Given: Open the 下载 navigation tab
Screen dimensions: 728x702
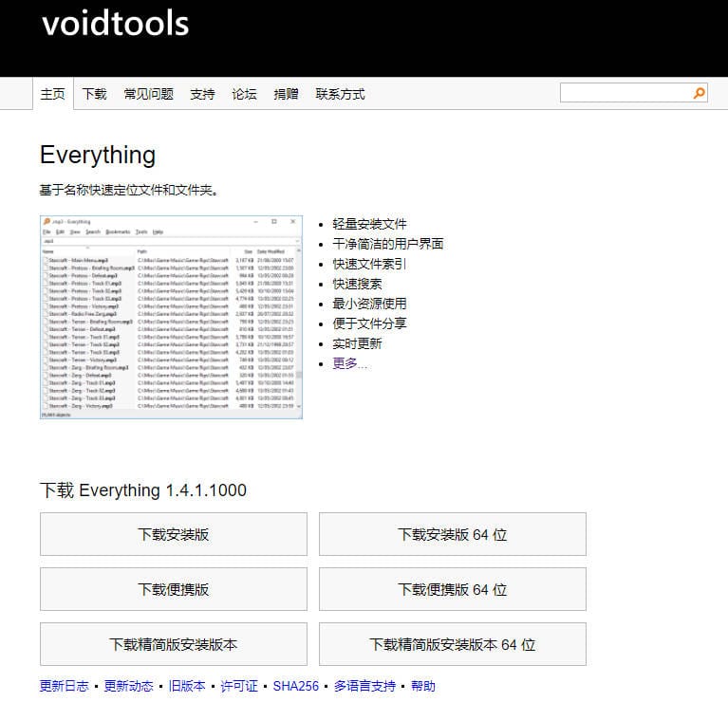Looking at the screenshot, I should [x=95, y=94].
